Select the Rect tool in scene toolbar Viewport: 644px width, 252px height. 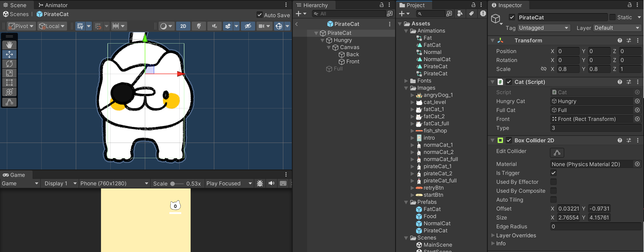(x=9, y=83)
